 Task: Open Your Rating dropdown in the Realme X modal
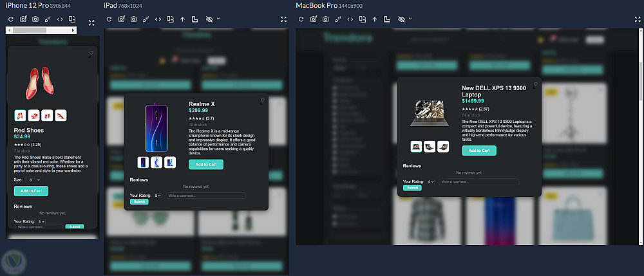tap(158, 196)
